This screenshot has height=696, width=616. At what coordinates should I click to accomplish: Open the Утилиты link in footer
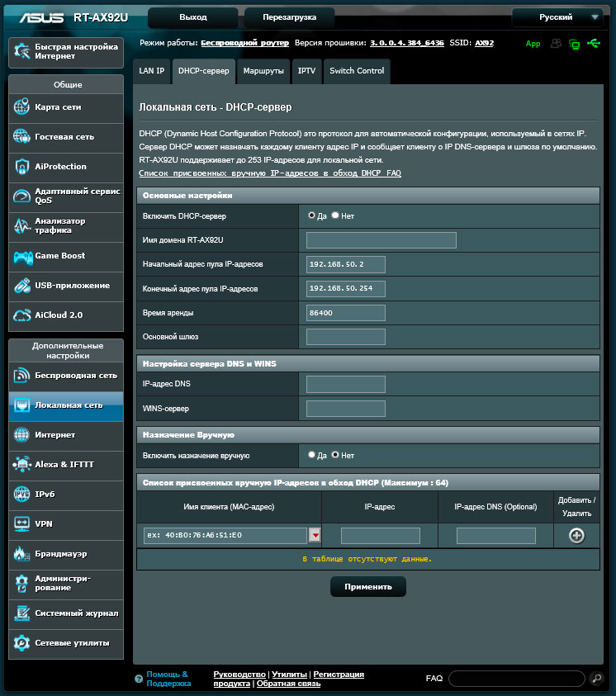(289, 675)
